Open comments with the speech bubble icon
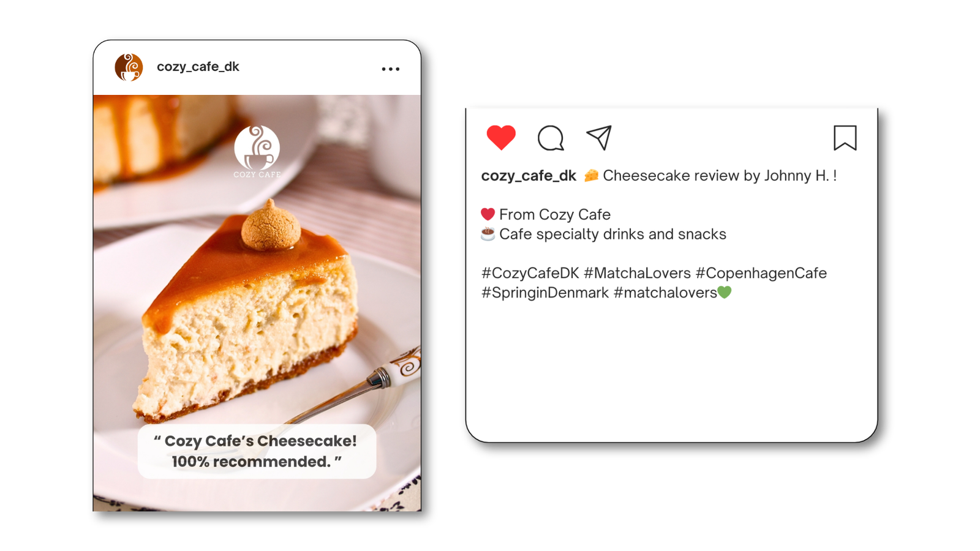980x551 pixels. pyautogui.click(x=551, y=138)
